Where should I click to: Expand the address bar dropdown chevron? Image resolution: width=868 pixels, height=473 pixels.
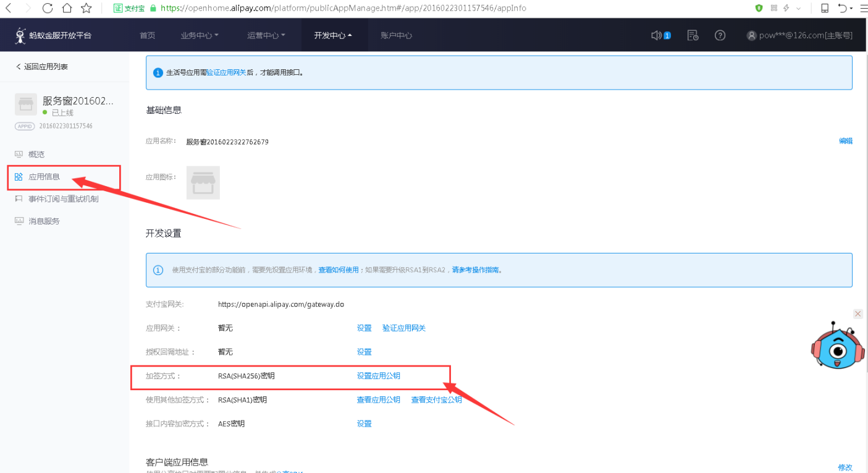pyautogui.click(x=799, y=9)
